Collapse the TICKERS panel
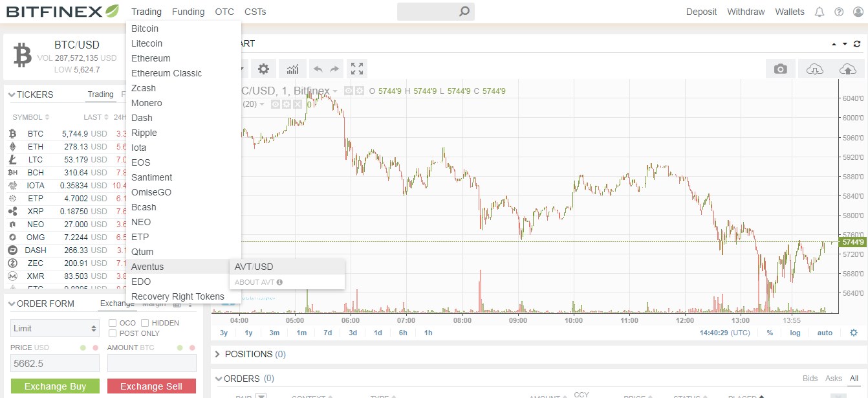 [x=12, y=94]
